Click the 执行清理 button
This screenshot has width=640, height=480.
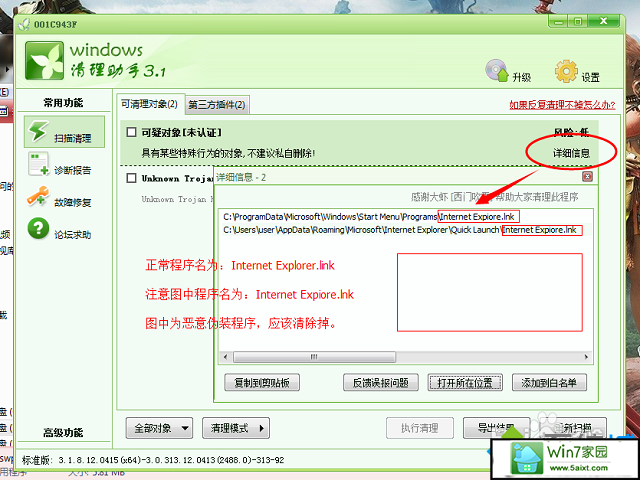(x=420, y=428)
